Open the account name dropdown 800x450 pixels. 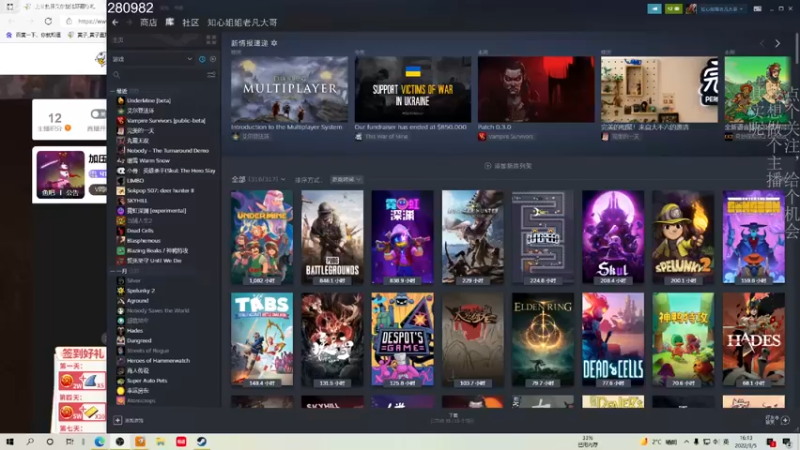coord(721,9)
